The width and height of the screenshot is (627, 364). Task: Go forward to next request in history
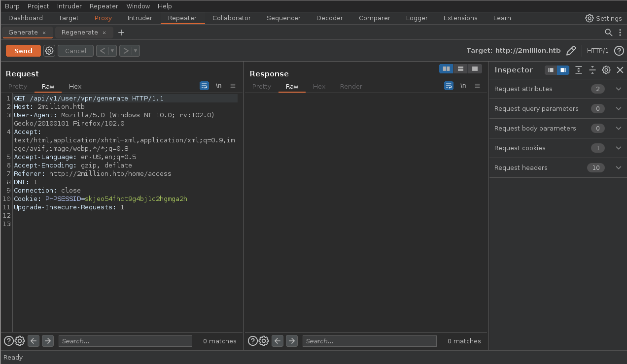(x=126, y=51)
